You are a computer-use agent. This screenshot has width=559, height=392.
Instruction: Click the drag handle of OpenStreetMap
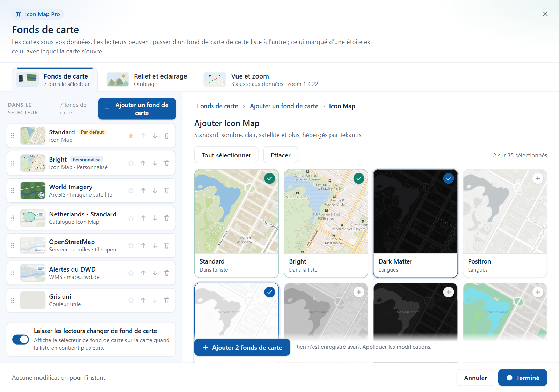13,245
